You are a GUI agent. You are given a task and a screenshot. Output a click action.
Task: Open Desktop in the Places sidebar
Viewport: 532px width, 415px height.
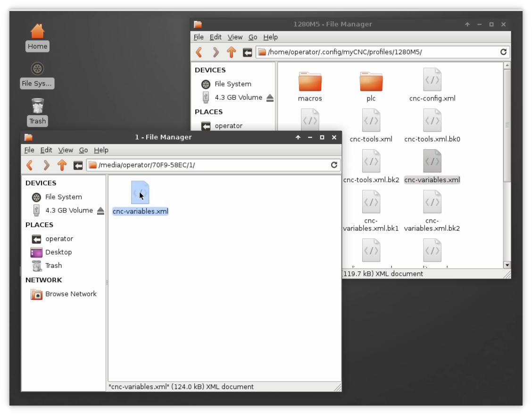coord(58,252)
